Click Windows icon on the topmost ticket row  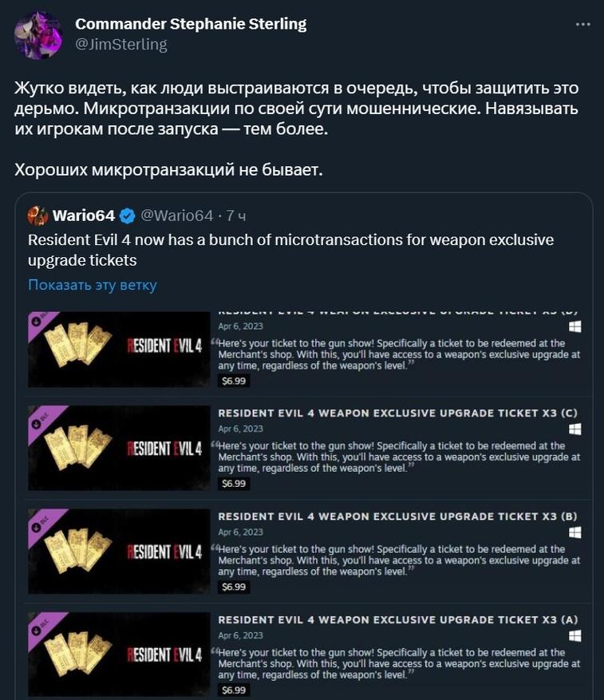[x=575, y=327]
